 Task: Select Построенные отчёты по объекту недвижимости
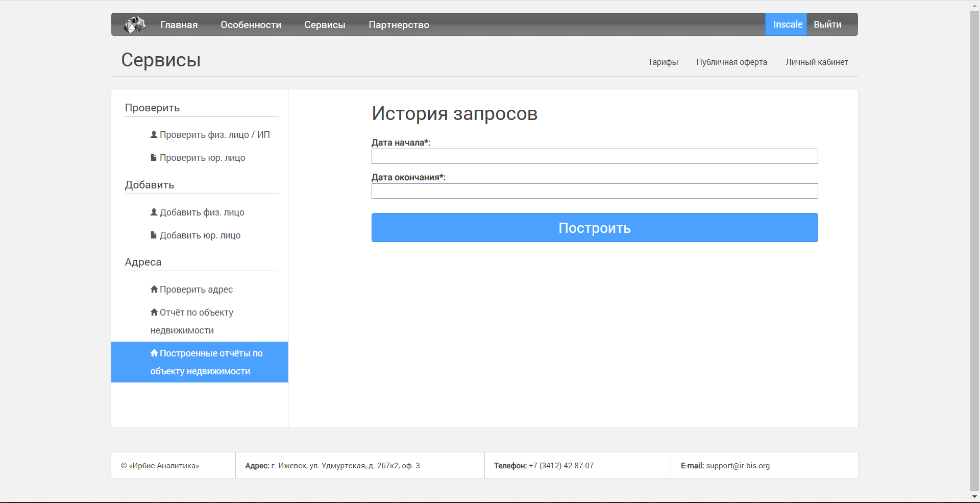coord(200,362)
